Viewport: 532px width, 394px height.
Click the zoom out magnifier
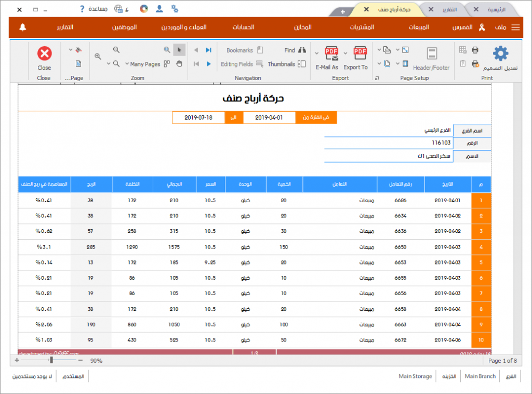[x=116, y=50]
